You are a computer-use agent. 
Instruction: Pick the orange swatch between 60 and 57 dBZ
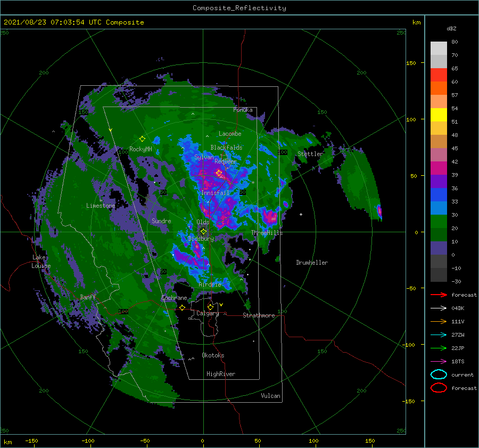point(439,88)
